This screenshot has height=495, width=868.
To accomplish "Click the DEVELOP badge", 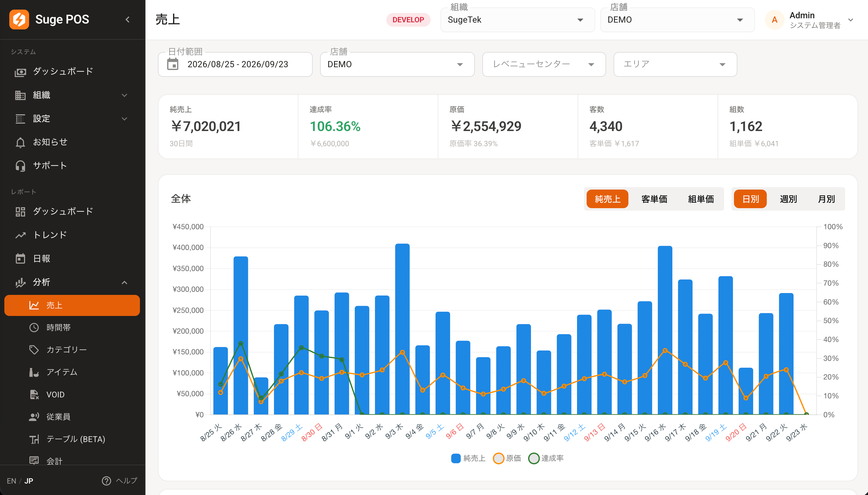I will point(408,20).
